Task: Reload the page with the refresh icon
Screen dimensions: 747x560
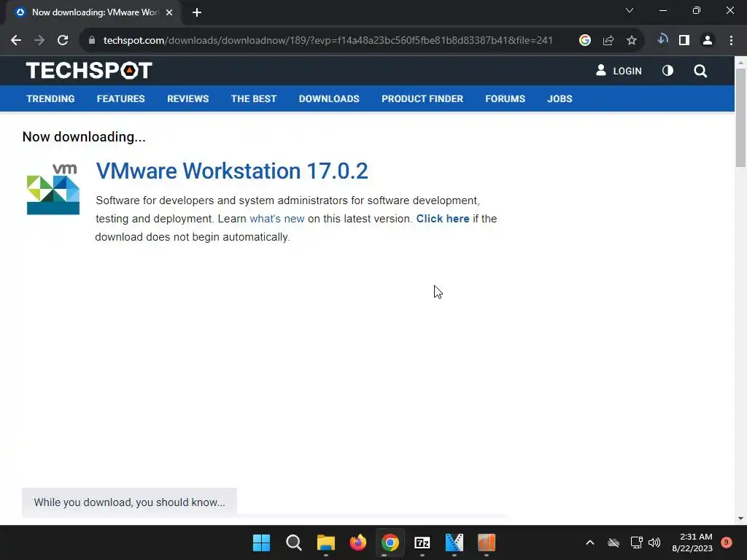Action: click(63, 41)
